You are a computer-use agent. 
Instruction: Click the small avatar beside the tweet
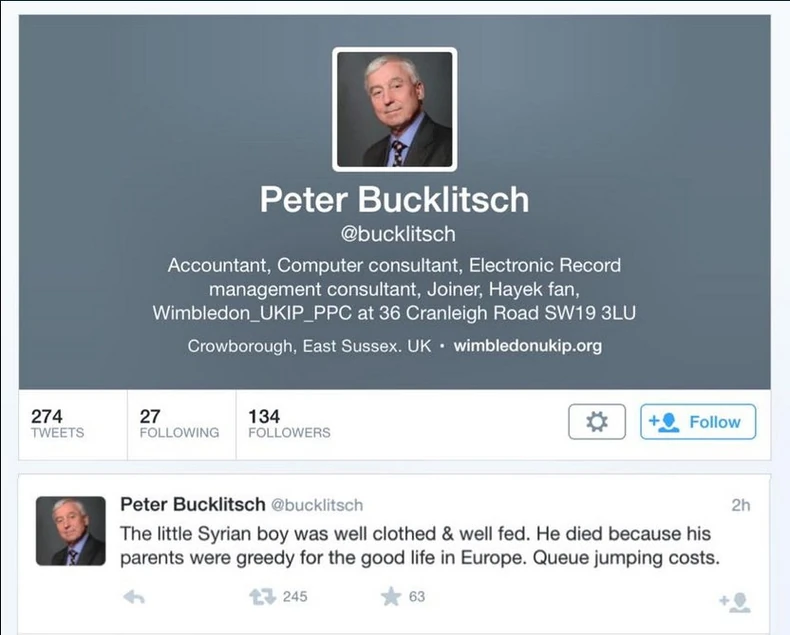click(71, 531)
